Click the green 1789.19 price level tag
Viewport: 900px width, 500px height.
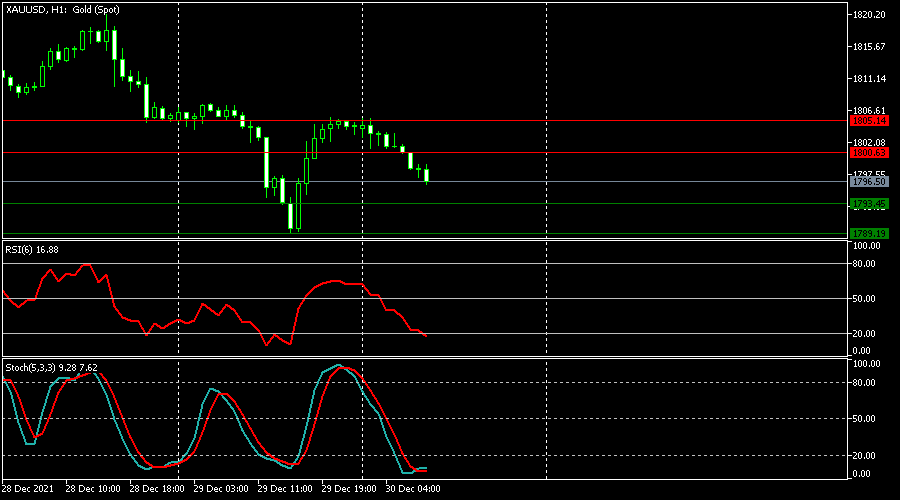869,234
